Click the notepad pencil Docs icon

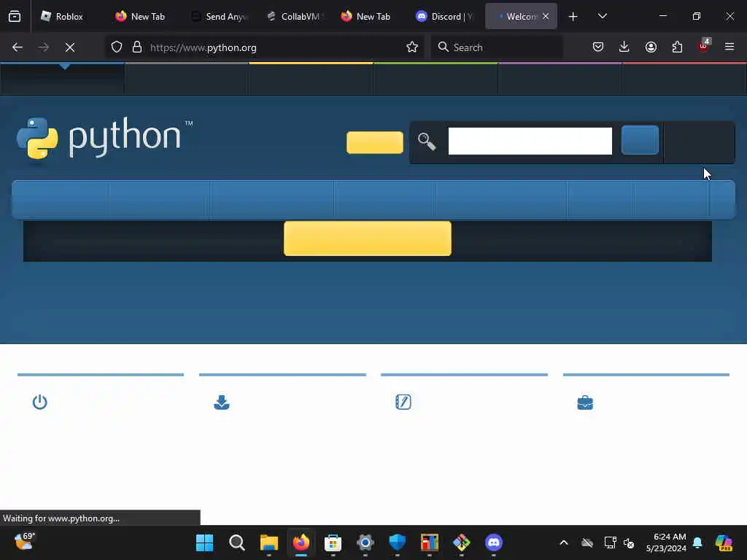tap(403, 402)
